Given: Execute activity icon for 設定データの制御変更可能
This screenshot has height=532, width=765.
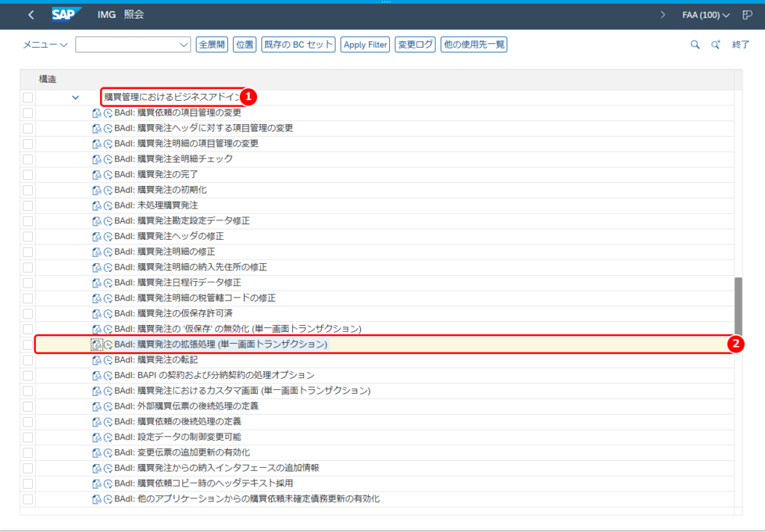Looking at the screenshot, I should (x=108, y=437).
